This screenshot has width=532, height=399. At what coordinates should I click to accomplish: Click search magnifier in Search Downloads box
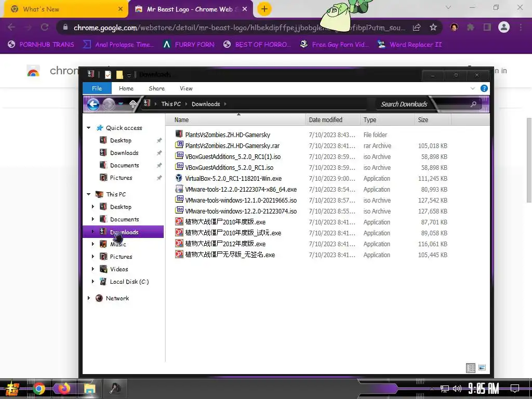click(473, 104)
